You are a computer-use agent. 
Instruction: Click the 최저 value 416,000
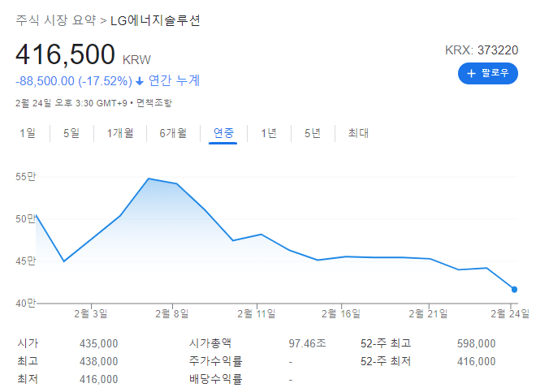pos(99,379)
